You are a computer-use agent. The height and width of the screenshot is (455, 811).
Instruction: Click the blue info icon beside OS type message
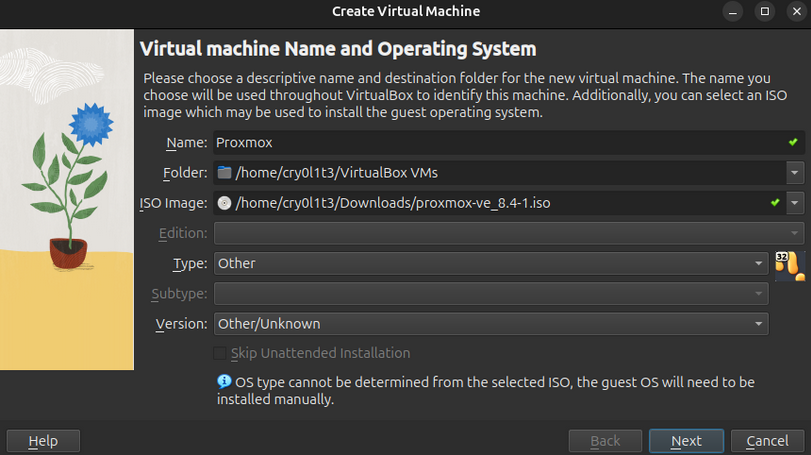point(224,382)
